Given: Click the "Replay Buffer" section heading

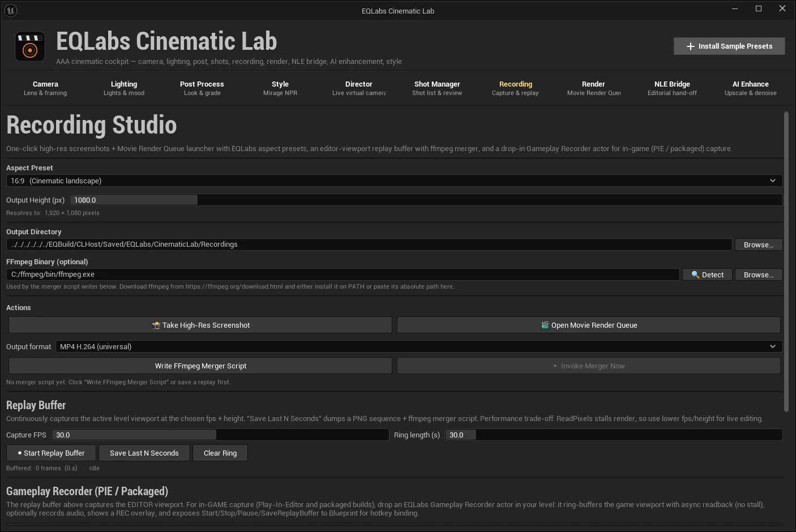Looking at the screenshot, I should 36,405.
